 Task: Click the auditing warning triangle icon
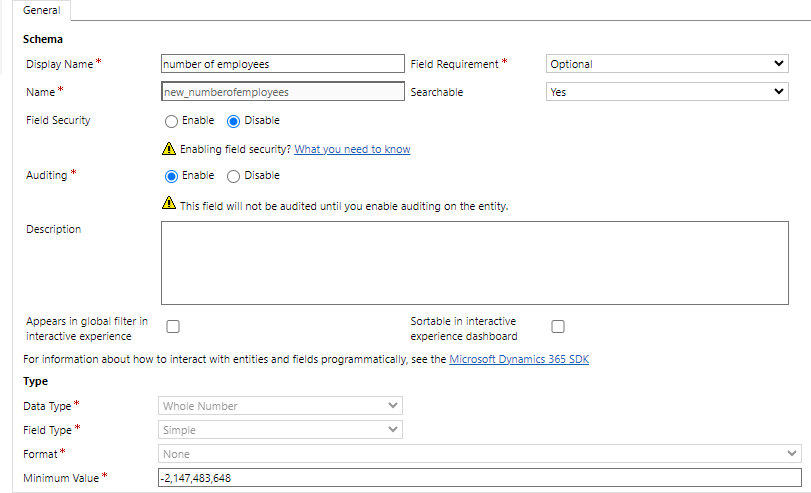pos(169,202)
